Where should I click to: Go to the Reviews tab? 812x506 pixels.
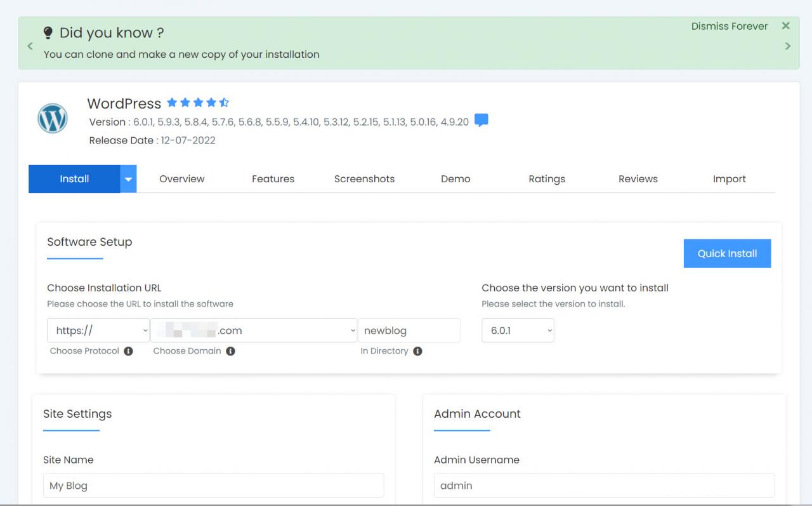(x=638, y=179)
